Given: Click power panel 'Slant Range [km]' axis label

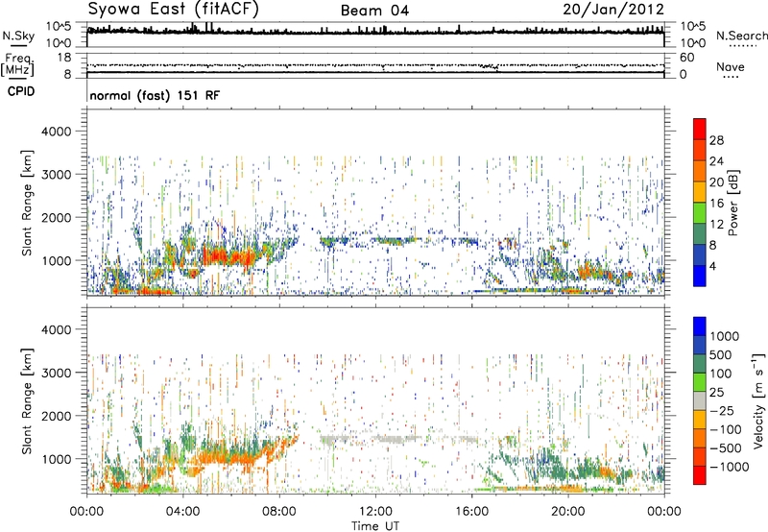Looking at the screenshot, I should (x=27, y=203).
